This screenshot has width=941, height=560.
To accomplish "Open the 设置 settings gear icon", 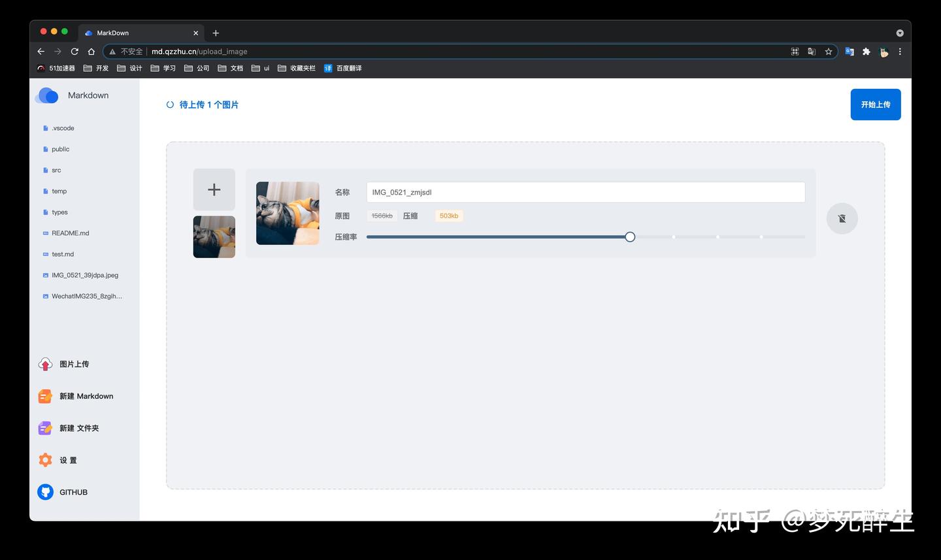I will (45, 460).
